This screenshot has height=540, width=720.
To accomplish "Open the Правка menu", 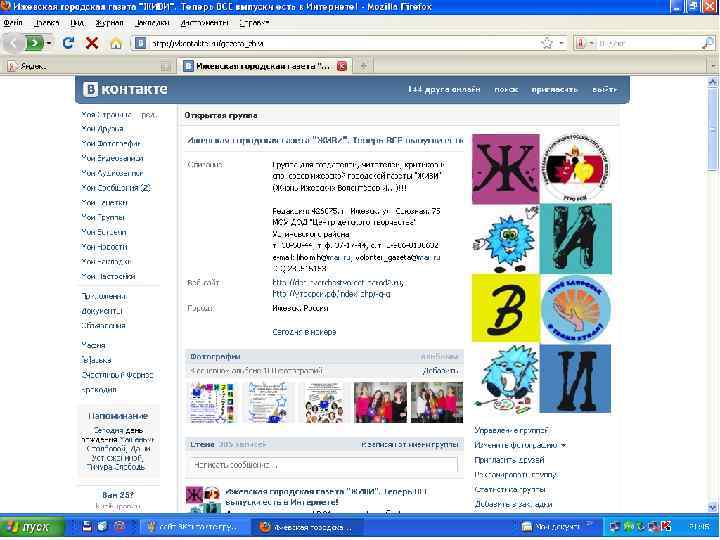I will tap(47, 22).
